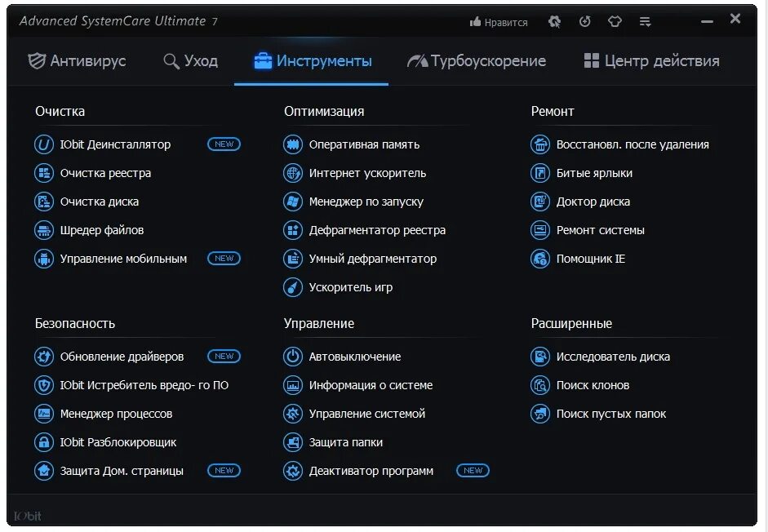
Task: Open the skin (t-shirt) icon in title bar
Action: (x=615, y=22)
